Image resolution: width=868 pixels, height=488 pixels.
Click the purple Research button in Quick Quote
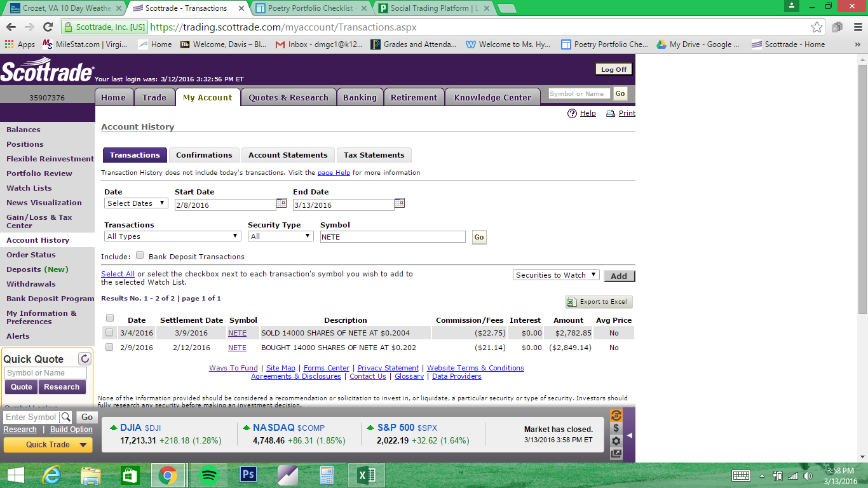[62, 387]
